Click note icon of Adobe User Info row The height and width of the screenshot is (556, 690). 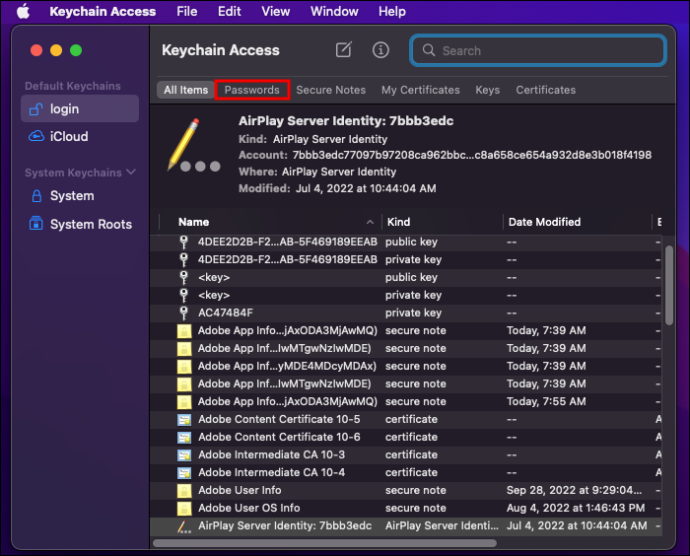(x=184, y=490)
